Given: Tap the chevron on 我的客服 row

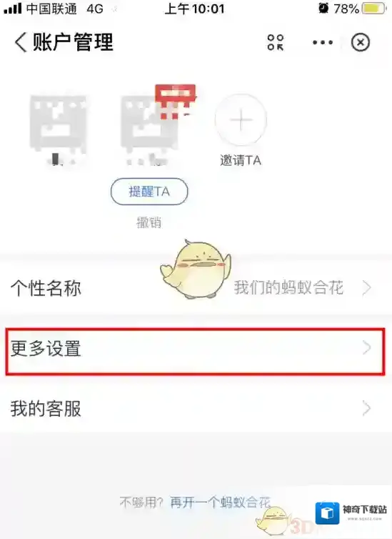Looking at the screenshot, I should [x=366, y=408].
